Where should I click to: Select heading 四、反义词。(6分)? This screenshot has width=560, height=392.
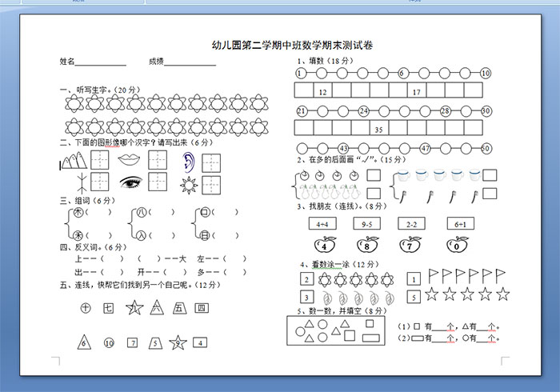click(x=94, y=247)
